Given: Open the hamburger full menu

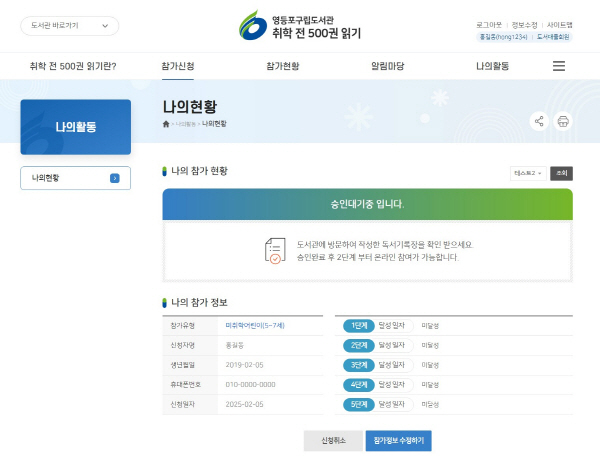Looking at the screenshot, I should 558,66.
